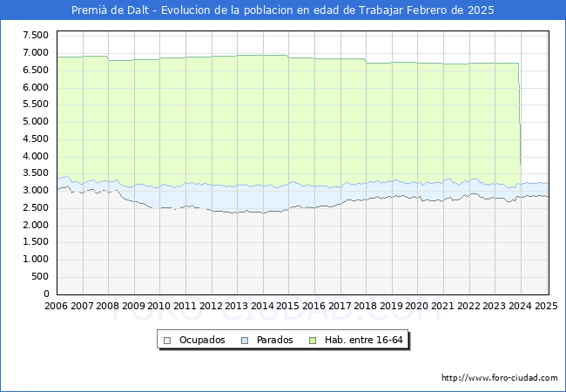Click the 500 y-axis value
Screen dimensions: 566x392
40,277
